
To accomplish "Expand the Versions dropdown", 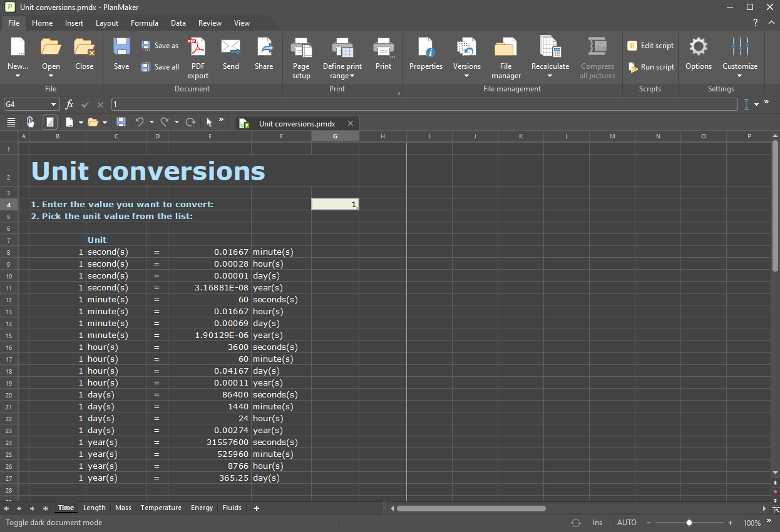I will [466, 76].
